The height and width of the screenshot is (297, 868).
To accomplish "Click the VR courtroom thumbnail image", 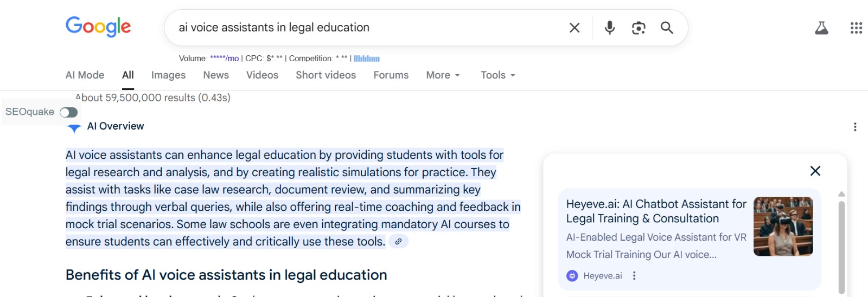I will 783,226.
